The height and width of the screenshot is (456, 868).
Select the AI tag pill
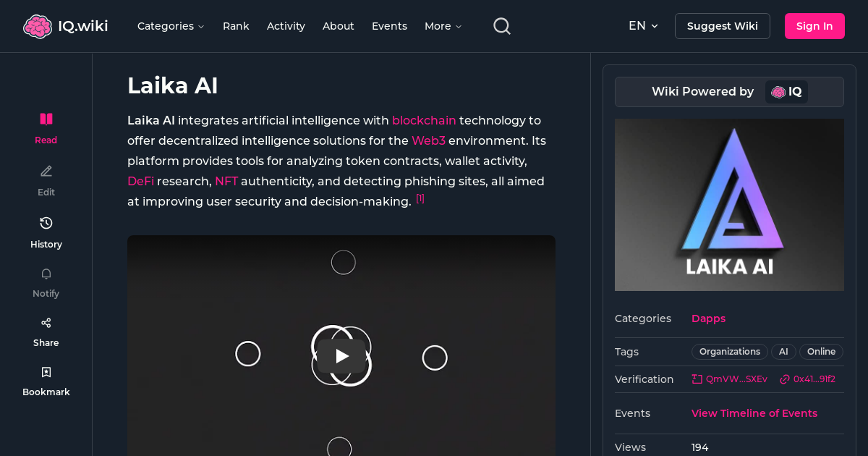(x=783, y=351)
